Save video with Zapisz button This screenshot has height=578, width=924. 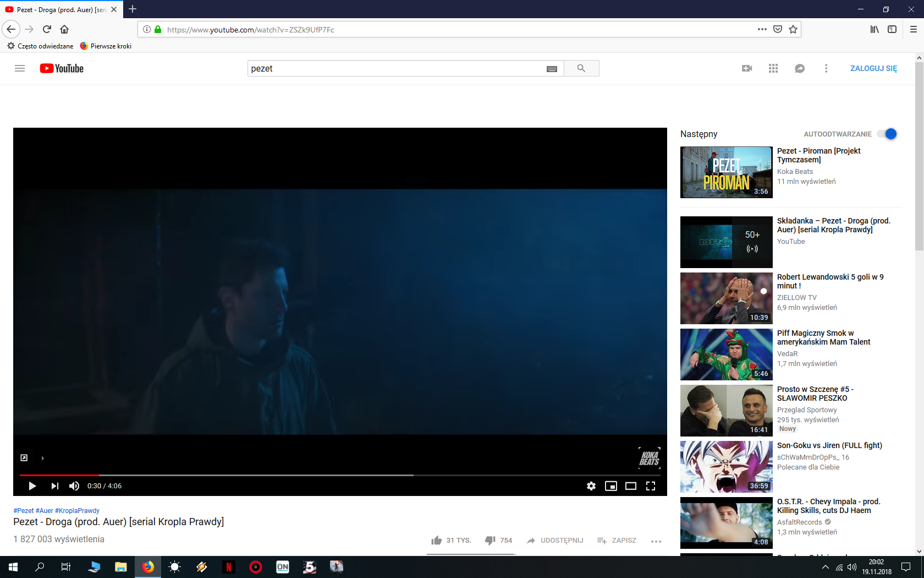coord(617,541)
